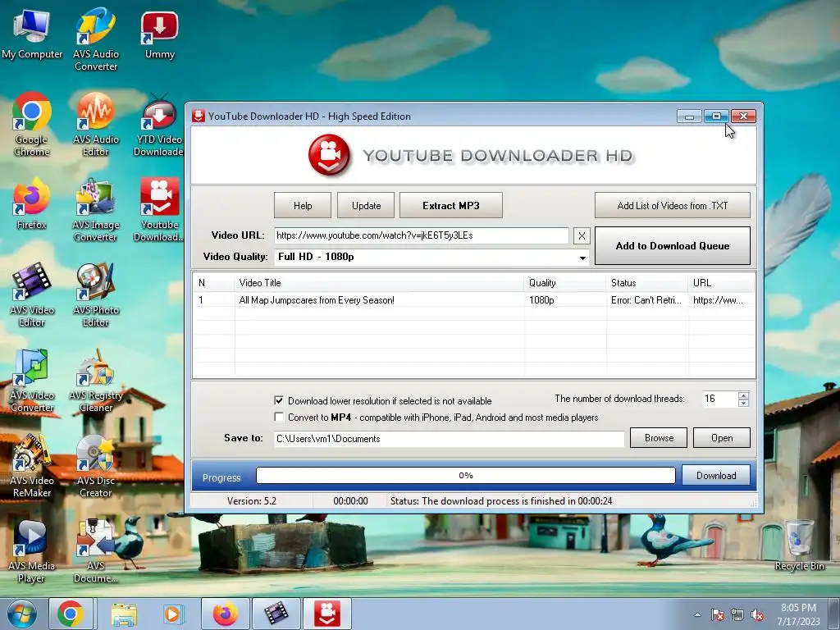840x630 pixels.
Task: Click the Extract MP3 button
Action: [x=451, y=206]
